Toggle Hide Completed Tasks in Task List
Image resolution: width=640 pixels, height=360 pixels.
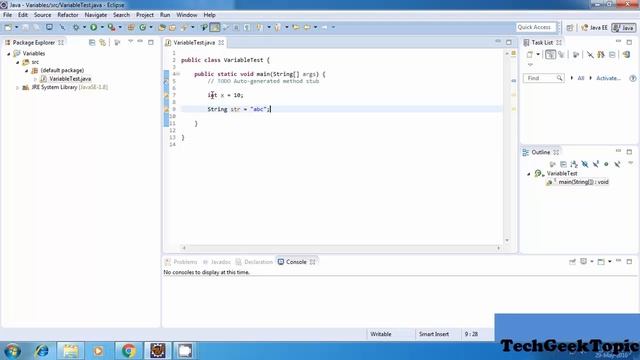[590, 54]
